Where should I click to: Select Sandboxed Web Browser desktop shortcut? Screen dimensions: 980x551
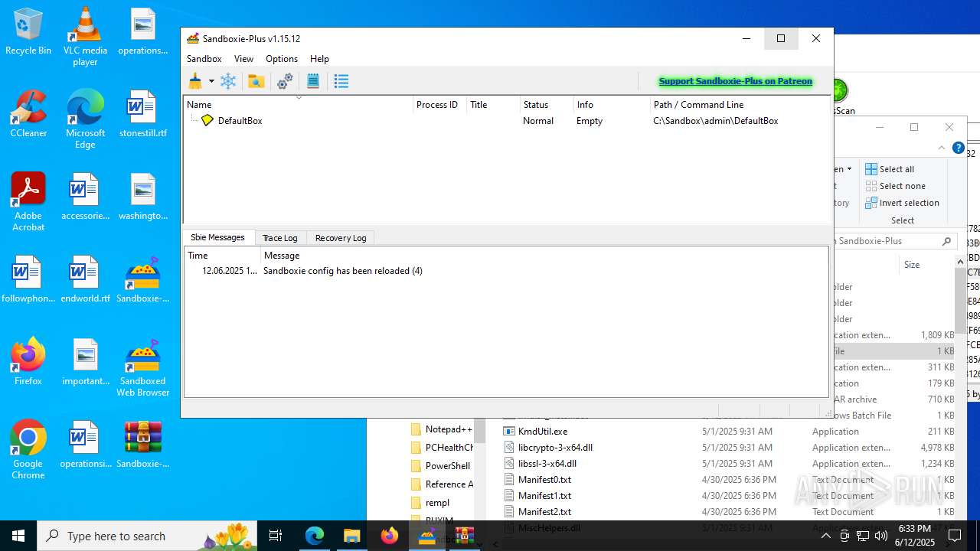point(142,368)
